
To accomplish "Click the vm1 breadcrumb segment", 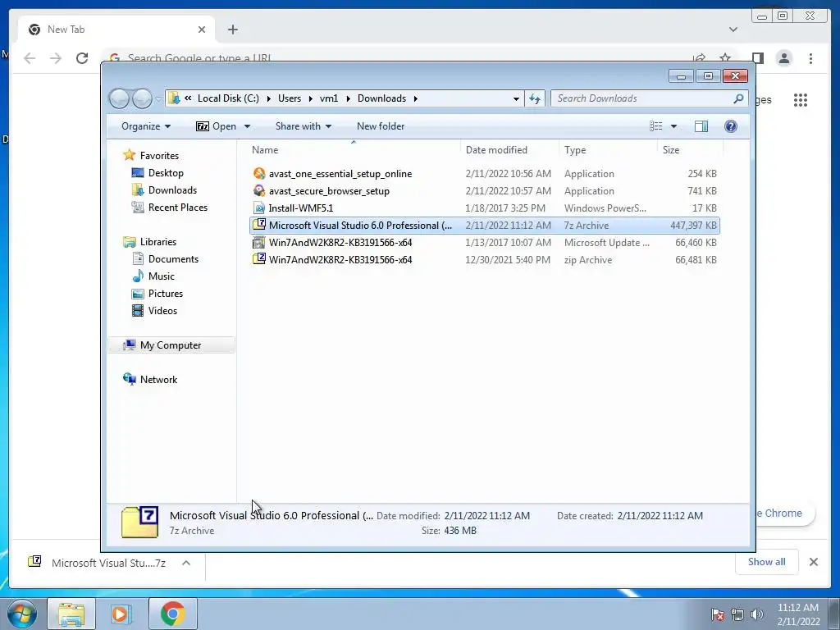I will pyautogui.click(x=329, y=98).
